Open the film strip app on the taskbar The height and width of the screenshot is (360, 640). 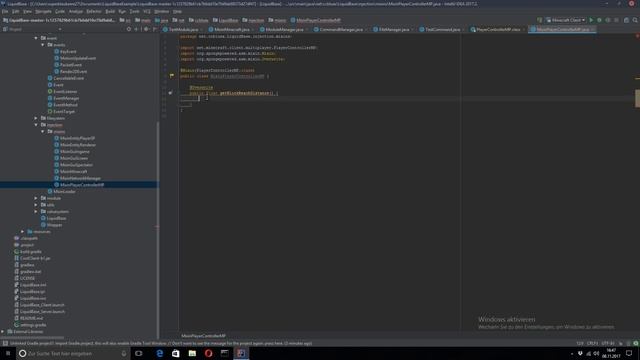[224, 353]
